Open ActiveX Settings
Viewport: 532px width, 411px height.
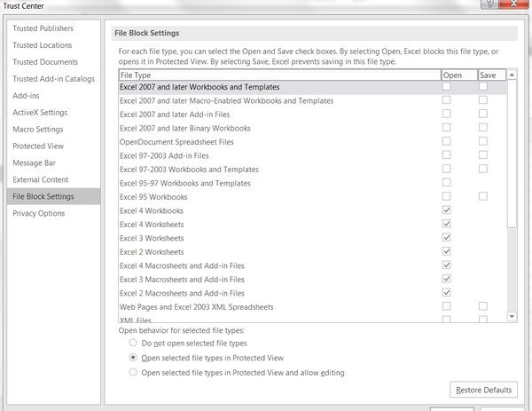tap(40, 113)
